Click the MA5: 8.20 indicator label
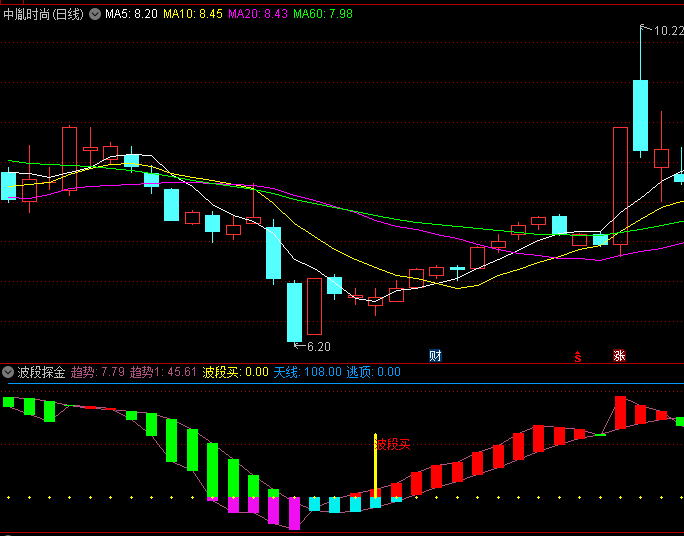This screenshot has width=684, height=536. point(131,14)
